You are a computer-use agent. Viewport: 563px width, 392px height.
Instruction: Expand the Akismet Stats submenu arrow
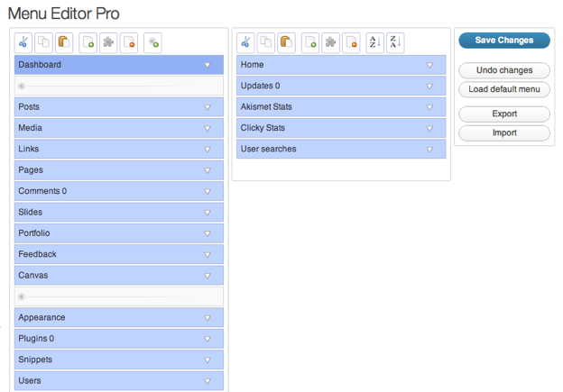pyautogui.click(x=429, y=107)
